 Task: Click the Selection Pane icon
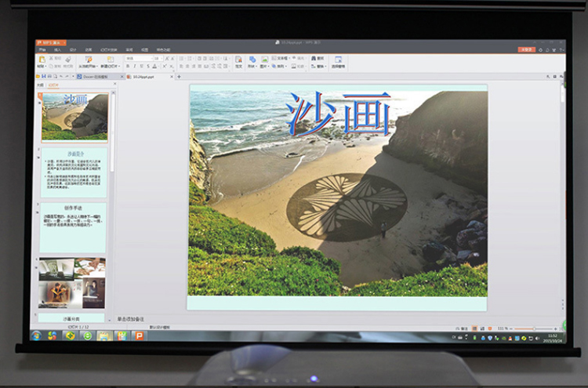(x=339, y=60)
